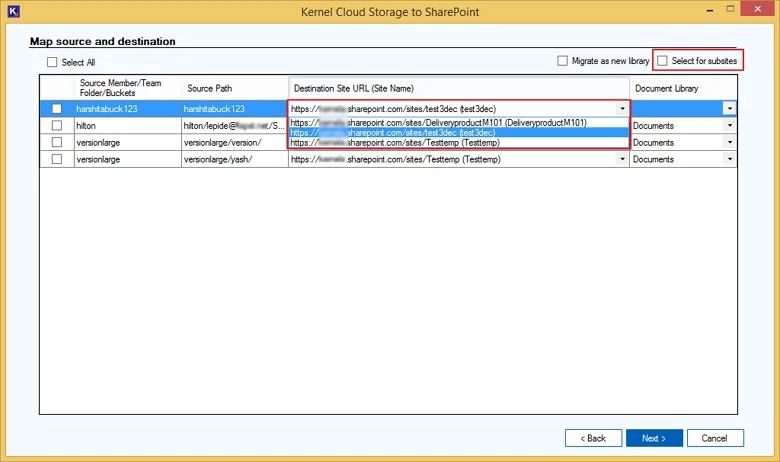Select the versionlarge/yash/ source path cell
This screenshot has width=780, height=462.
click(x=235, y=160)
